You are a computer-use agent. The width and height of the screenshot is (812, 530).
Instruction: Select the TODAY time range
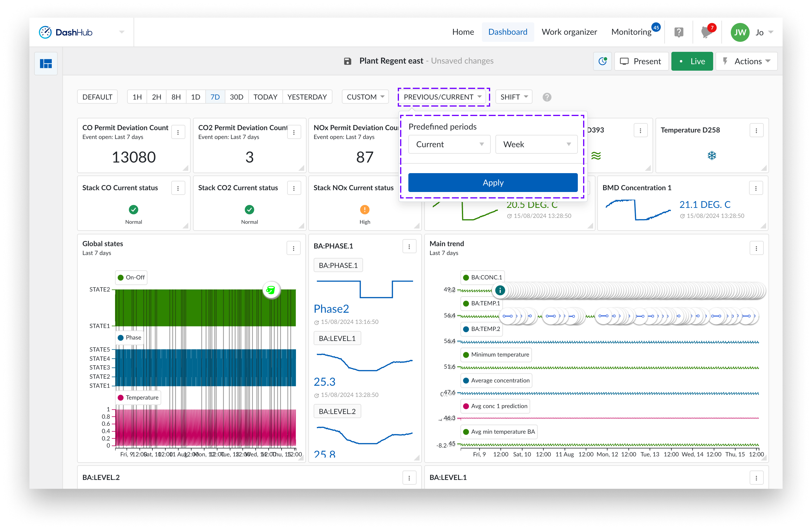(265, 97)
